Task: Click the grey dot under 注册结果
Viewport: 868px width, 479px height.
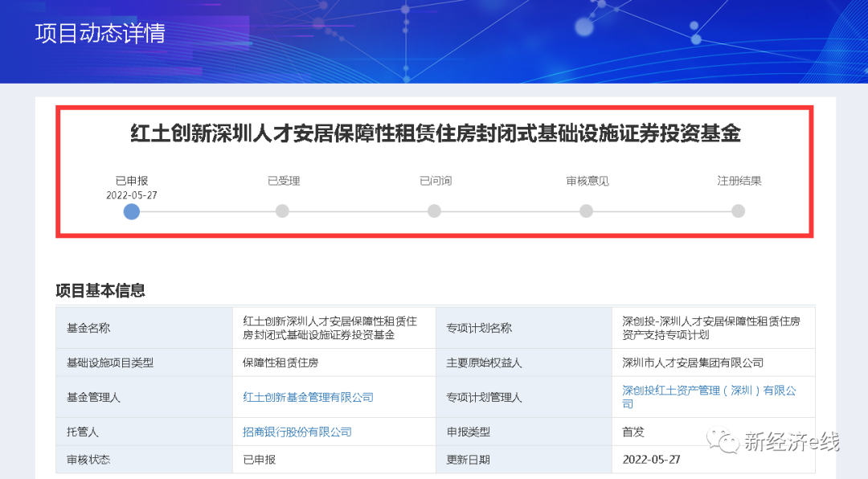Action: tap(739, 211)
